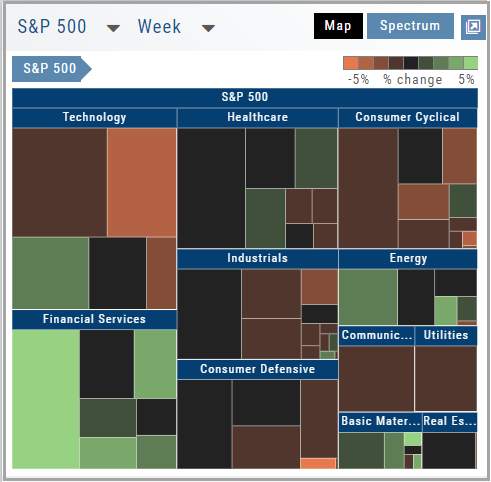This screenshot has width=491, height=482.
Task: Open the Financial Services sector header
Action: point(94,319)
